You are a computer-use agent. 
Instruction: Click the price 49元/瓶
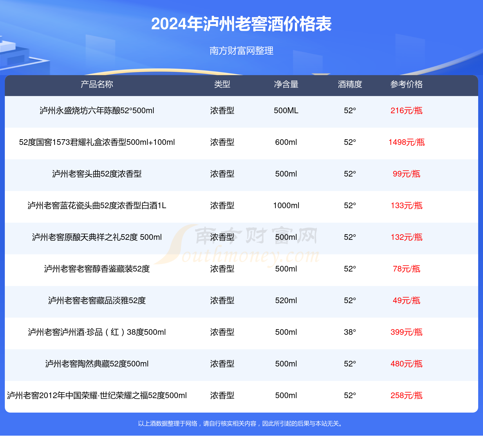pos(407,300)
